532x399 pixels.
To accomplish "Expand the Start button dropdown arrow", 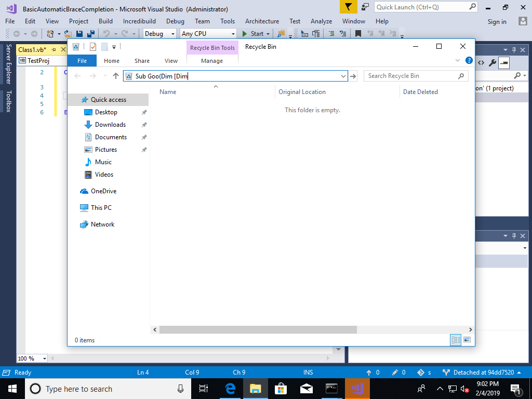I will tap(268, 34).
